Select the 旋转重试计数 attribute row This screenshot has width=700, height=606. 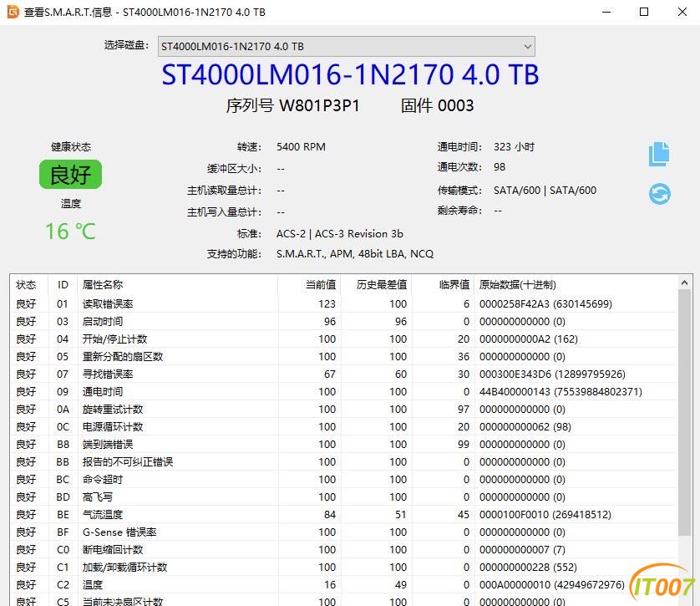[x=342, y=410]
